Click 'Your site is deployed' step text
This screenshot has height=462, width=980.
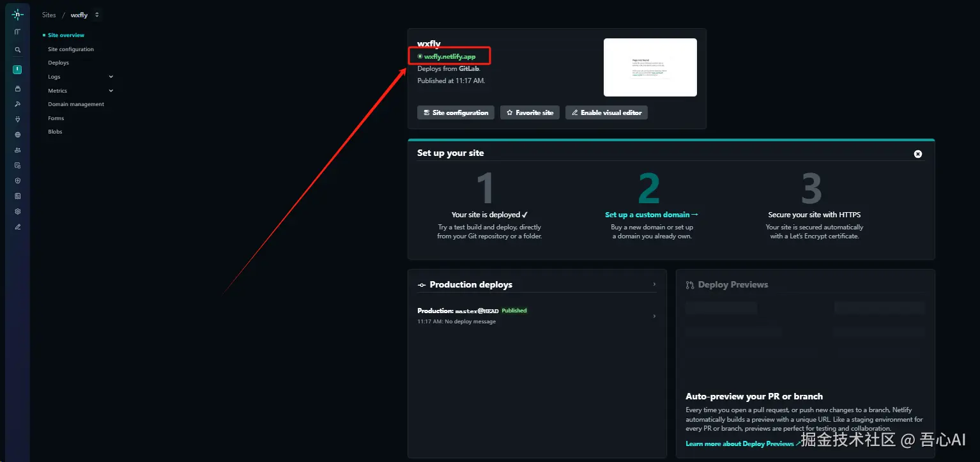489,215
